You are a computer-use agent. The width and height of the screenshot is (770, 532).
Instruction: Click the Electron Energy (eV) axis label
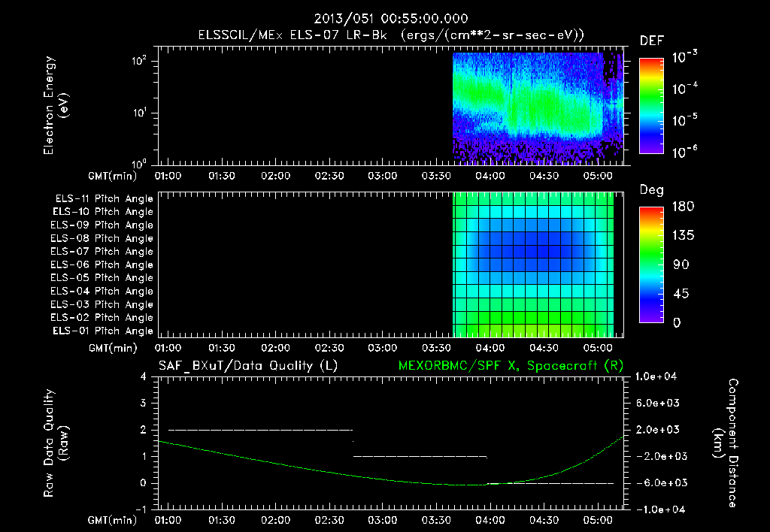pyautogui.click(x=56, y=105)
